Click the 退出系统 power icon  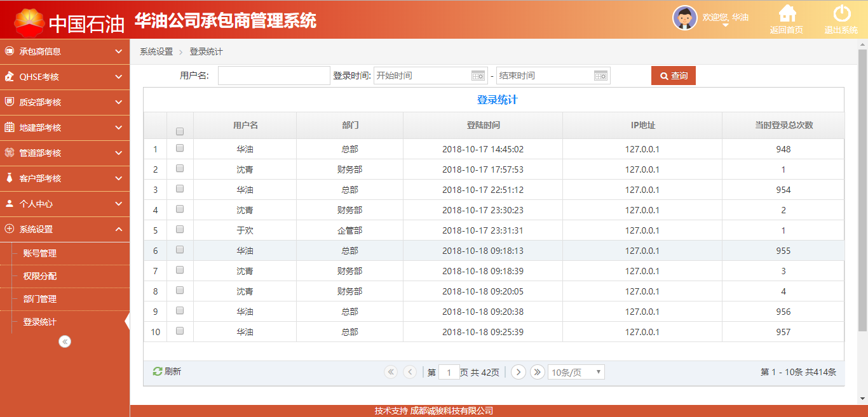pyautogui.click(x=842, y=13)
